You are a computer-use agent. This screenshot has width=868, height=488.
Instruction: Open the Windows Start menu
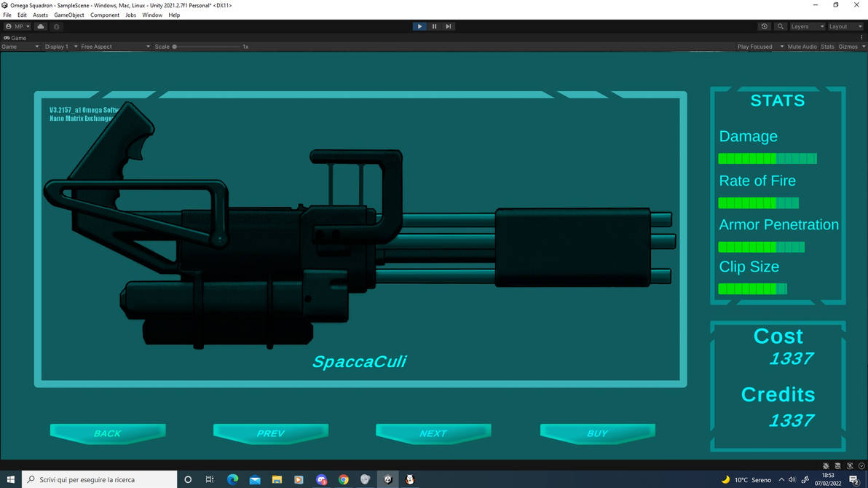pyautogui.click(x=10, y=479)
